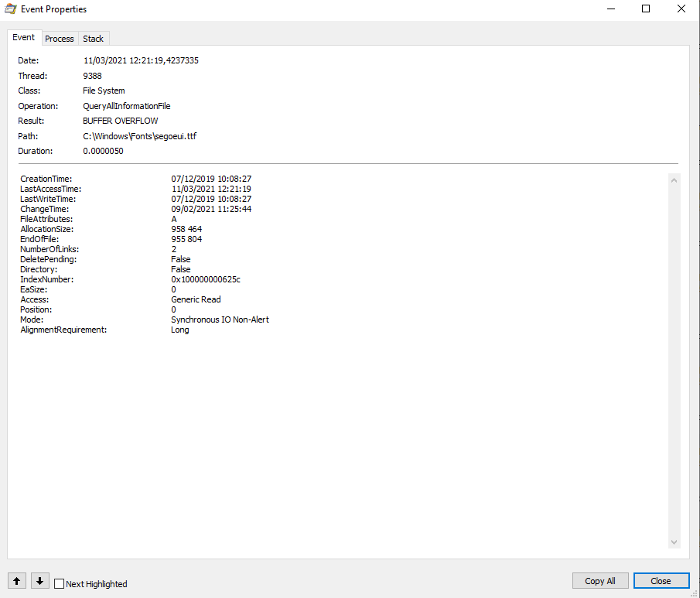Click the Position label
Viewport: 700px width, 598px height.
(x=36, y=310)
